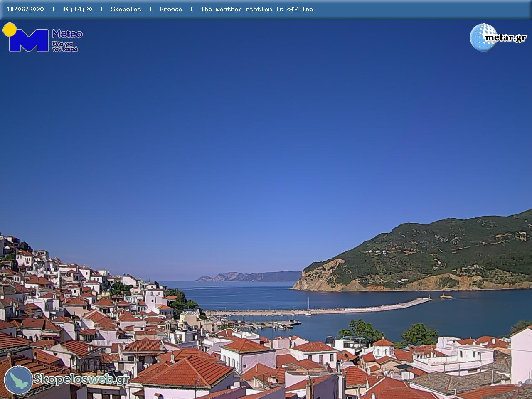Click the Skopelos island map icon
This screenshot has height=399, width=532.
point(18,380)
